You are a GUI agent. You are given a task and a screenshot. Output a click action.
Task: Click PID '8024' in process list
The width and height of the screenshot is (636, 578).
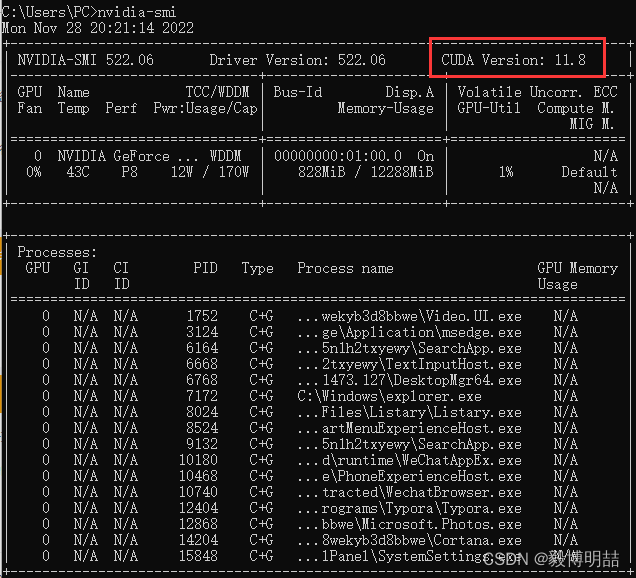pos(202,412)
